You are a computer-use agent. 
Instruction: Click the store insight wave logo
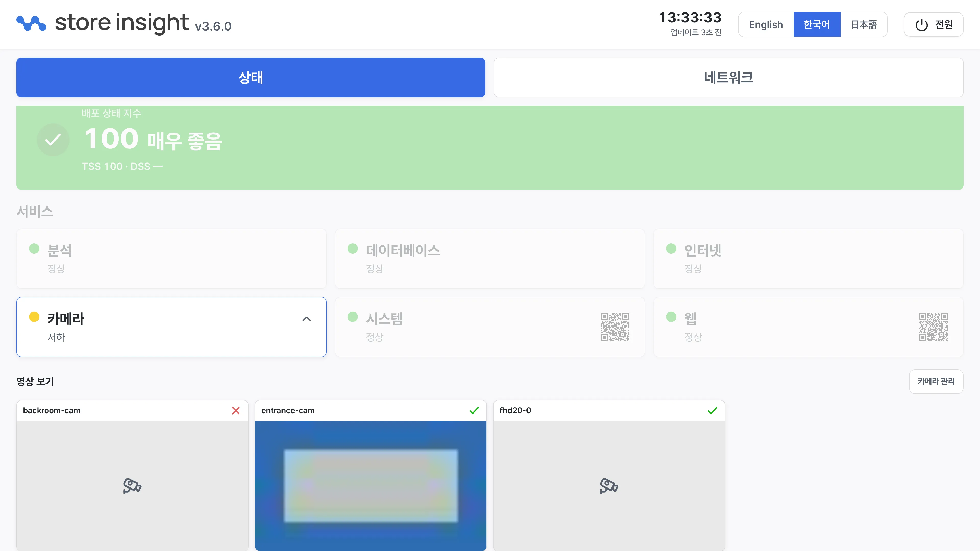click(x=31, y=23)
